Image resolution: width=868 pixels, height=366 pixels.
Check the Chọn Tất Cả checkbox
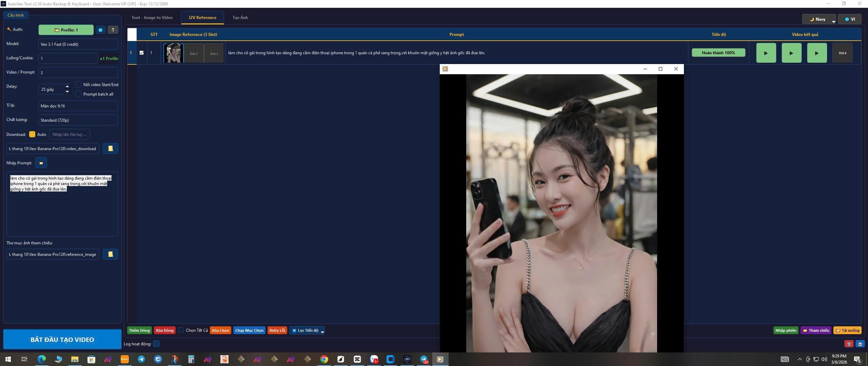[x=181, y=330]
